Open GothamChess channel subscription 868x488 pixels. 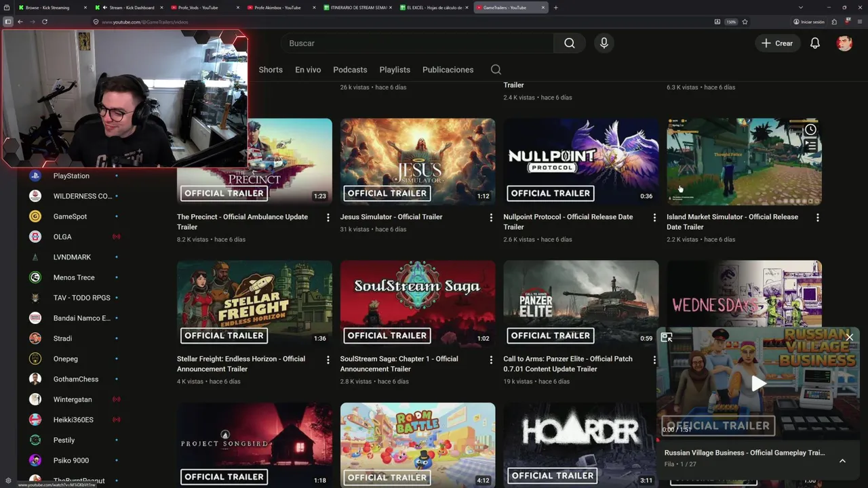click(x=75, y=379)
